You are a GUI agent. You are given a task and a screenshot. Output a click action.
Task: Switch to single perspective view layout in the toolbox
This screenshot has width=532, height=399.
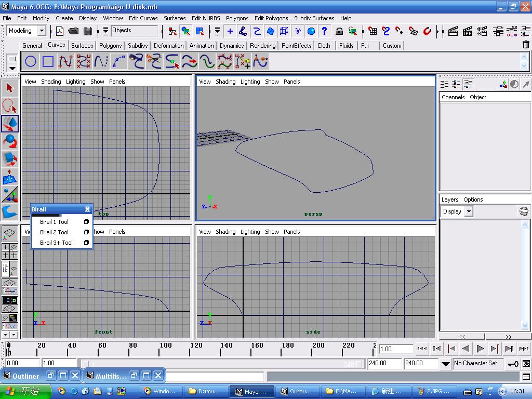[10, 233]
